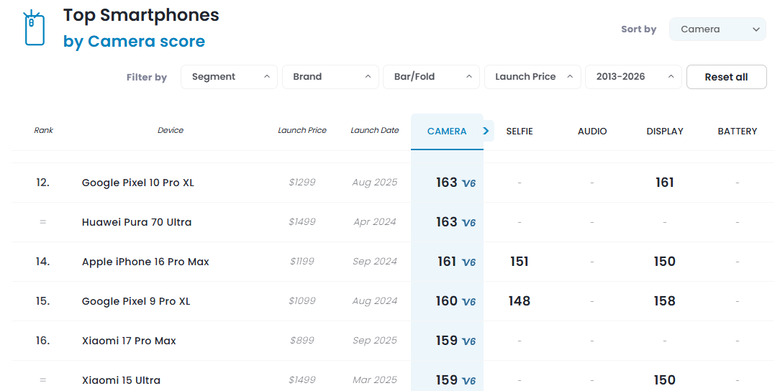
Task: Select the CAMERA score tab
Action: (x=447, y=131)
